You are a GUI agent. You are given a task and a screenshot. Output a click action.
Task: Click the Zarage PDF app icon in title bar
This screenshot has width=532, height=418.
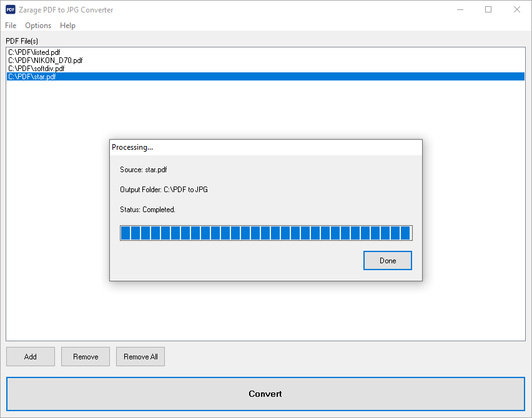pyautogui.click(x=10, y=9)
